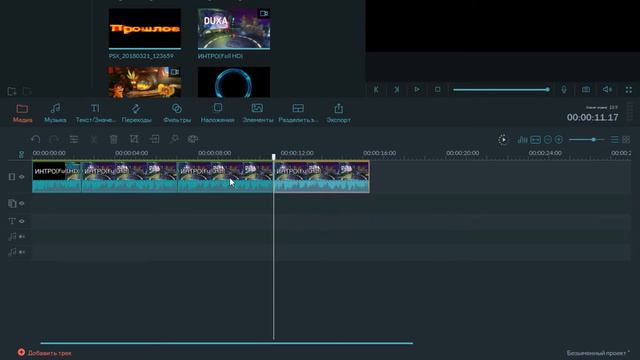Toggle overlay track visibility eye

pos(22,203)
